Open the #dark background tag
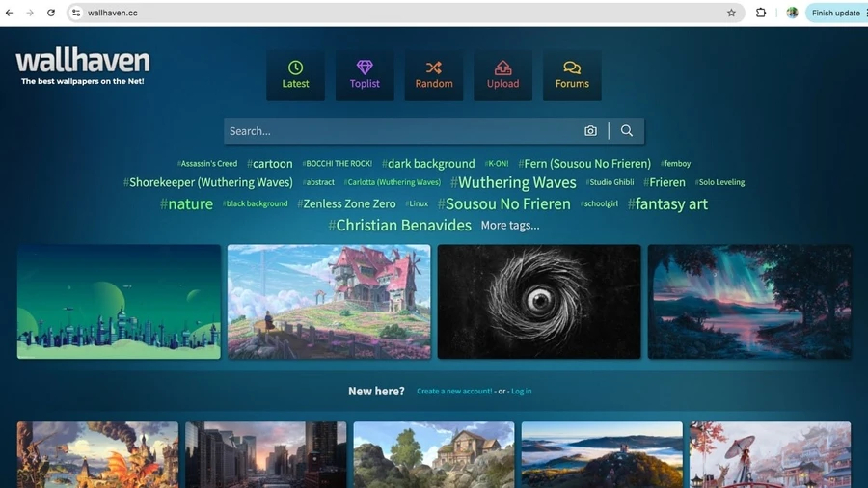Screen dimensions: 868x488 428,164
